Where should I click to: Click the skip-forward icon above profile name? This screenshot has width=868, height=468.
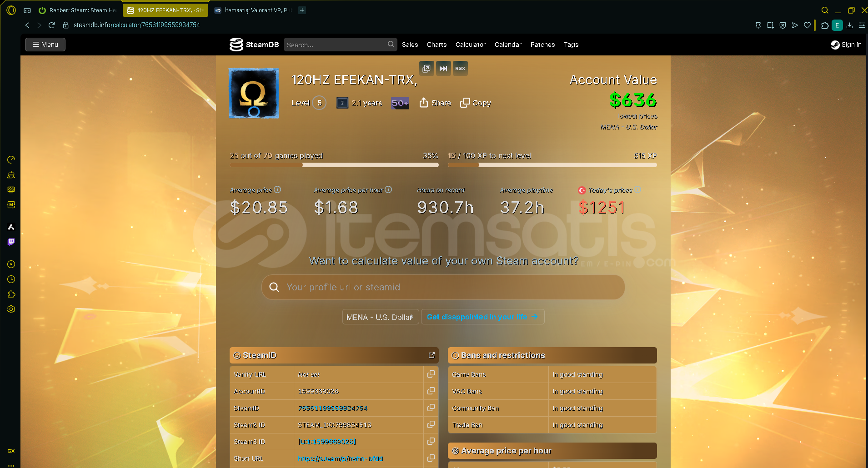click(443, 69)
